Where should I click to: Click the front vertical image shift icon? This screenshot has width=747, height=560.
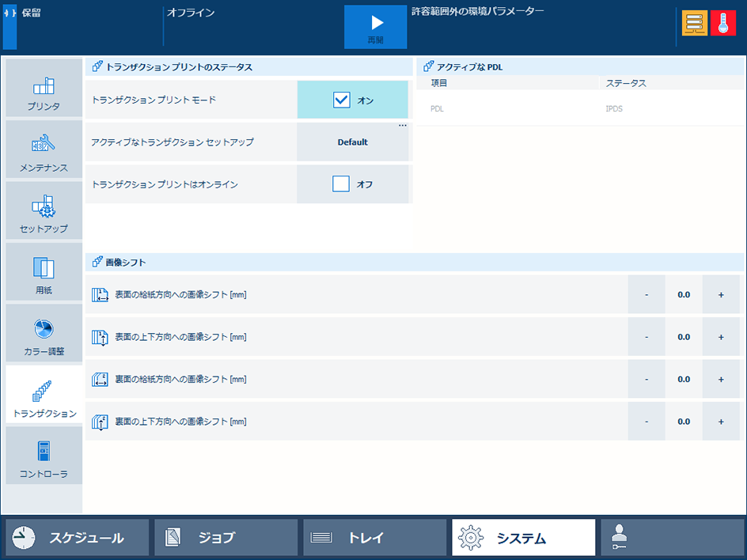100,337
